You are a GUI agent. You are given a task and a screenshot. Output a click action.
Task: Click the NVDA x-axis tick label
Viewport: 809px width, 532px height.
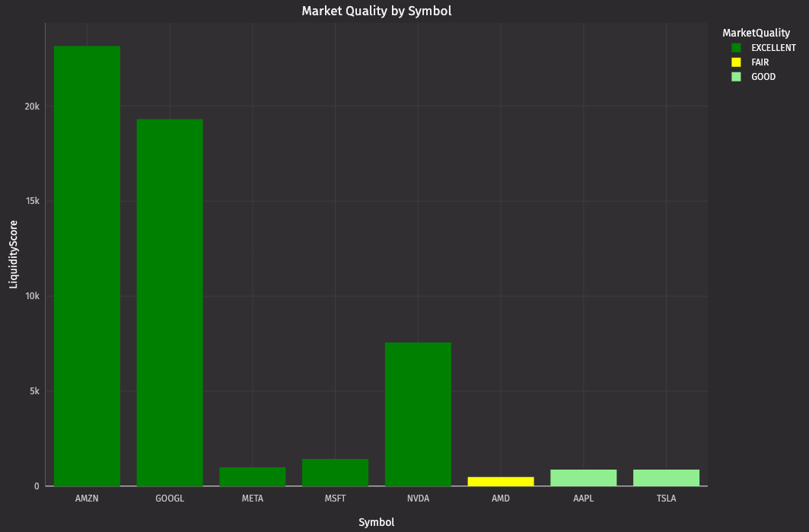(x=418, y=499)
